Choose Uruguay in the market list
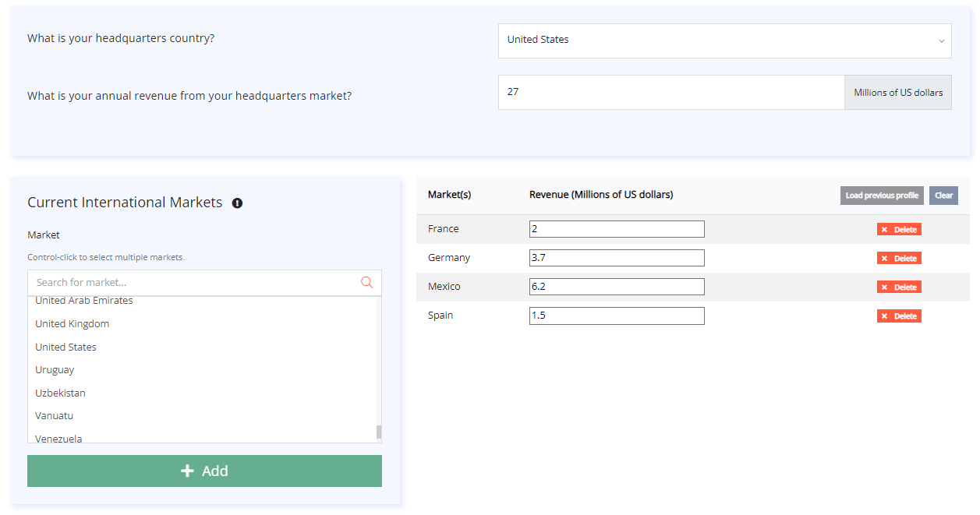 coord(55,370)
